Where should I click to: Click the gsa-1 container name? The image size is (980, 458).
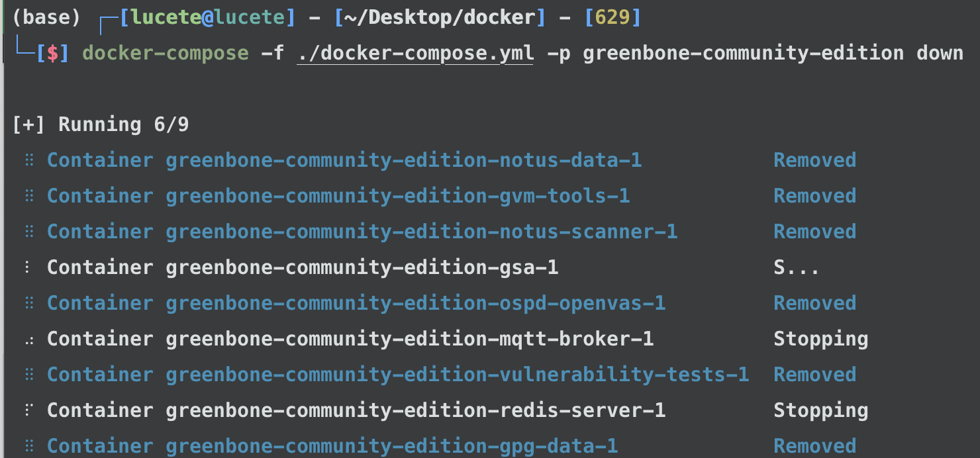coord(362,267)
